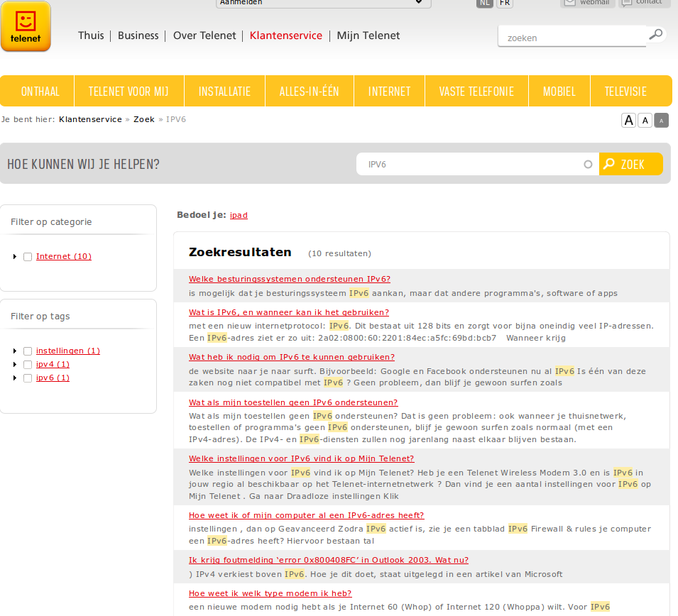Image resolution: width=678 pixels, height=616 pixels.
Task: Click the IPV6 breadcrumb text
Action: point(176,119)
